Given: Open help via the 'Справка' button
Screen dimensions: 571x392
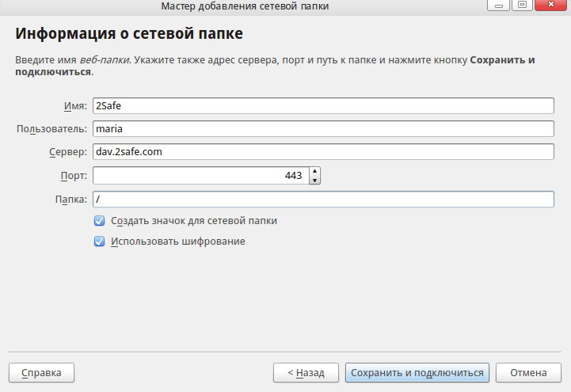Looking at the screenshot, I should point(41,373).
